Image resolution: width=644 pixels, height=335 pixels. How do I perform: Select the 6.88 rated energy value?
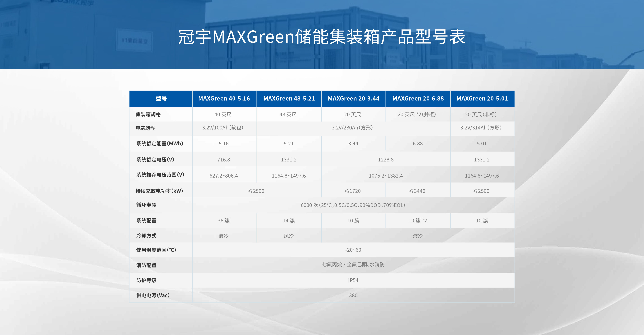click(x=418, y=144)
